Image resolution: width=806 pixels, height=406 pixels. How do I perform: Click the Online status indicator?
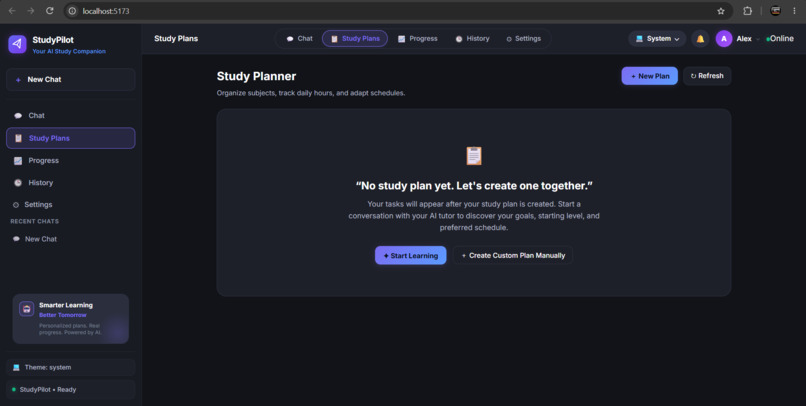[780, 39]
